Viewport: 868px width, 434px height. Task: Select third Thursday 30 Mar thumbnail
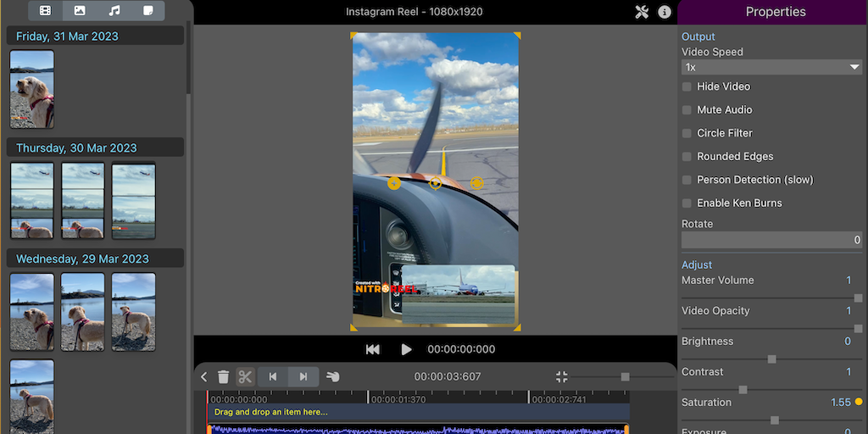pyautogui.click(x=133, y=200)
